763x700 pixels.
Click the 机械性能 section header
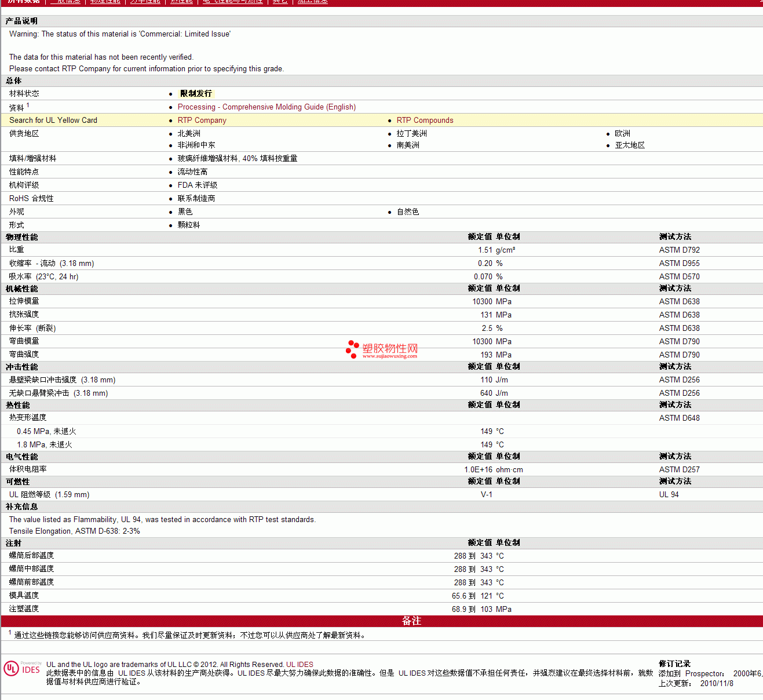click(x=21, y=289)
